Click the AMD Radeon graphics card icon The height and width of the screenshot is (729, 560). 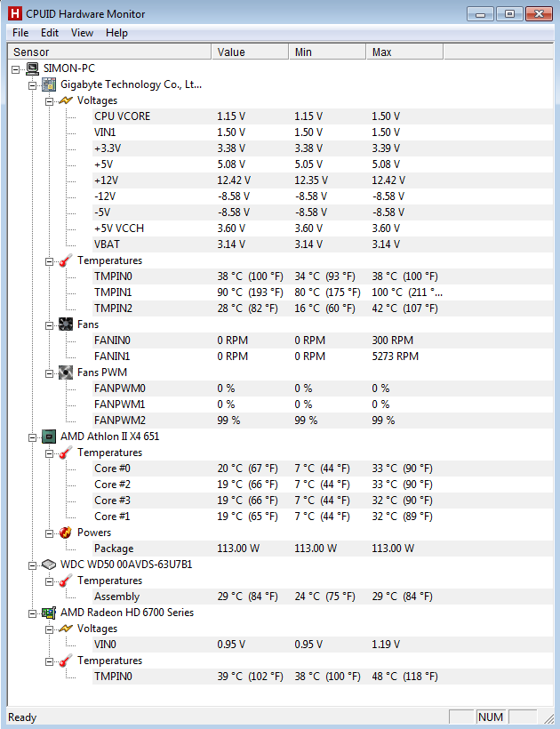click(x=49, y=613)
